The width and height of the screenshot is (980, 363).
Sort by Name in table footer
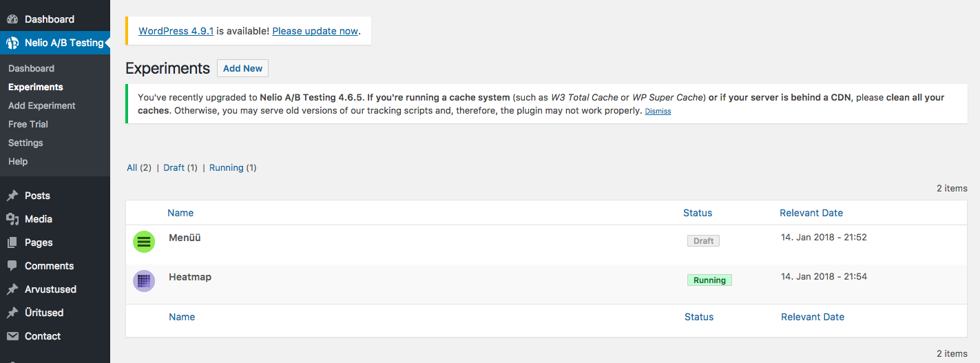[x=182, y=317]
